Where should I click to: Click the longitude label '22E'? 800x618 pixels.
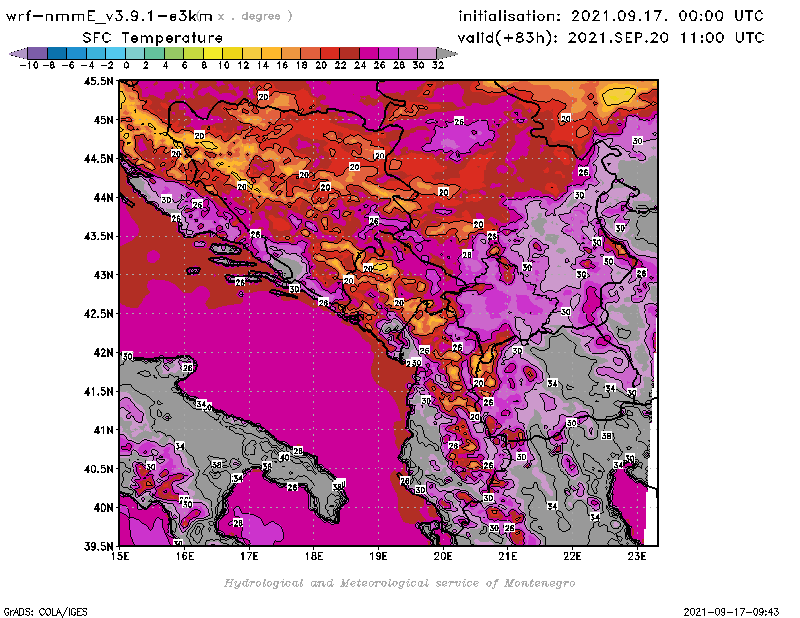pyautogui.click(x=572, y=556)
